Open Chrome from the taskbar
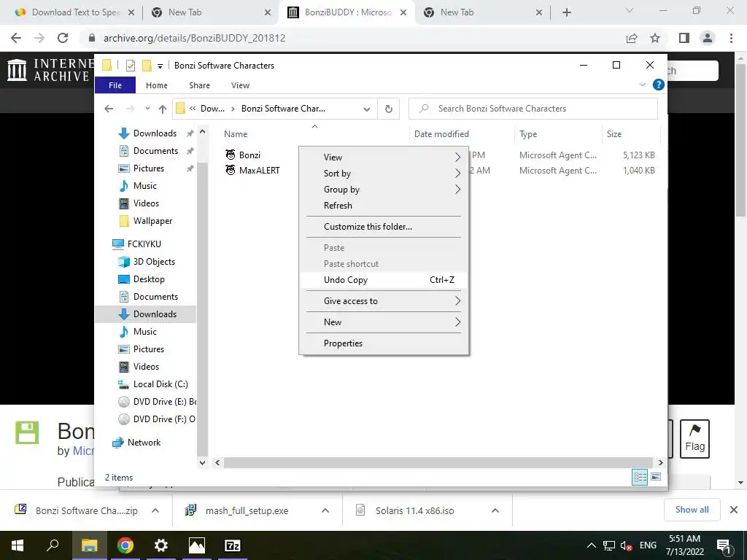This screenshot has height=560, width=747. (125, 545)
